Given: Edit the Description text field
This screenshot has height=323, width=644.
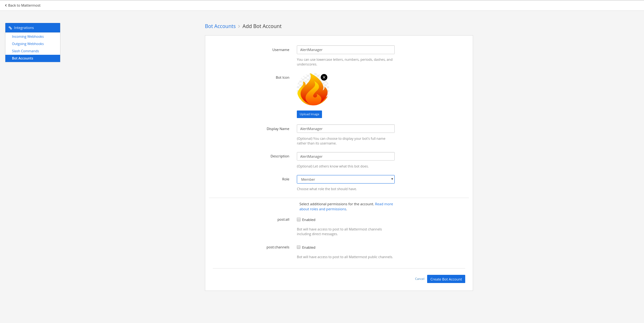Looking at the screenshot, I should point(345,156).
